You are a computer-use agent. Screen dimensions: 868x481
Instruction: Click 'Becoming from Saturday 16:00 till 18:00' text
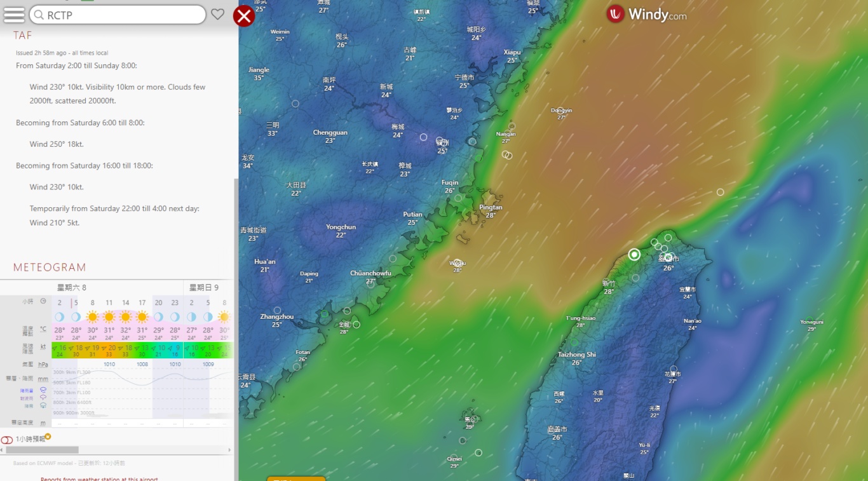85,166
